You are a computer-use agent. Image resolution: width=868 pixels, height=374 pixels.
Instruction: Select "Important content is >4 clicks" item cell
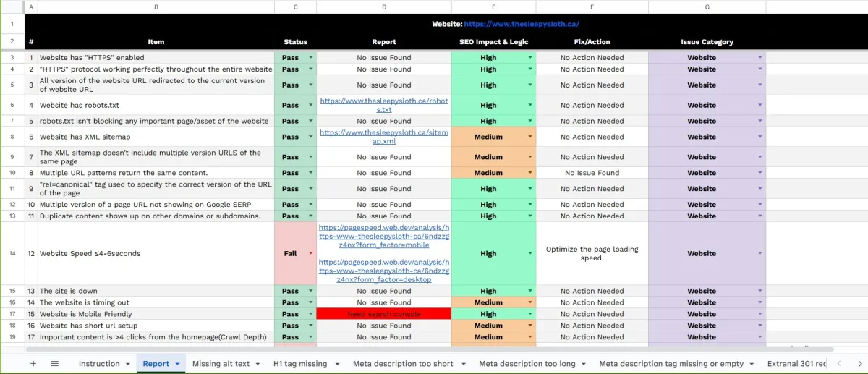[156, 338]
